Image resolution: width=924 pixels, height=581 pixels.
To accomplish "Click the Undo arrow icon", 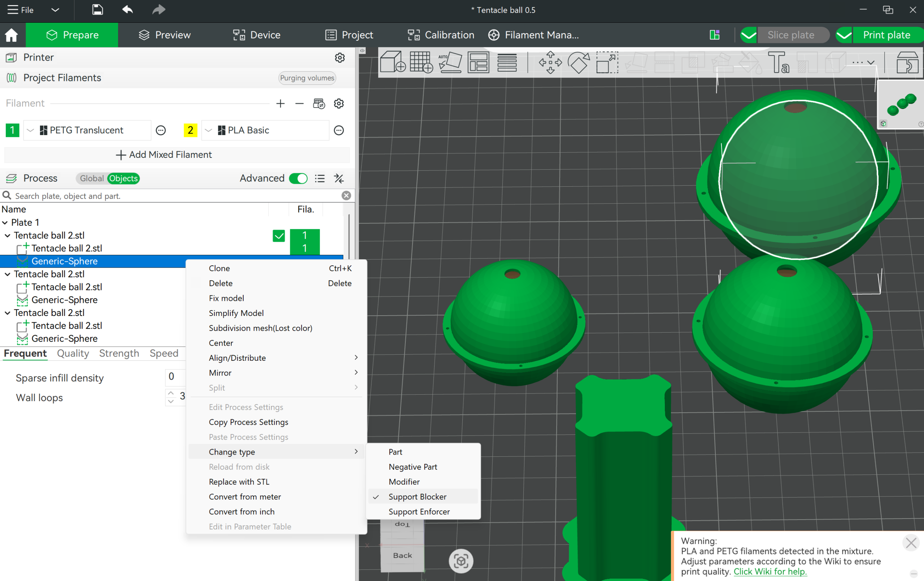I will (127, 10).
